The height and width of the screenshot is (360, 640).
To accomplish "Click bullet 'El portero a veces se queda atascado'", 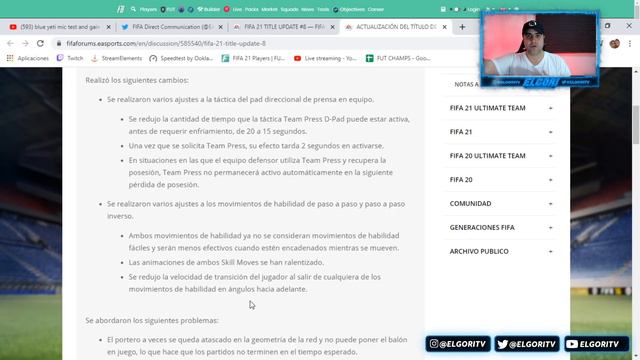I will pos(257,346).
